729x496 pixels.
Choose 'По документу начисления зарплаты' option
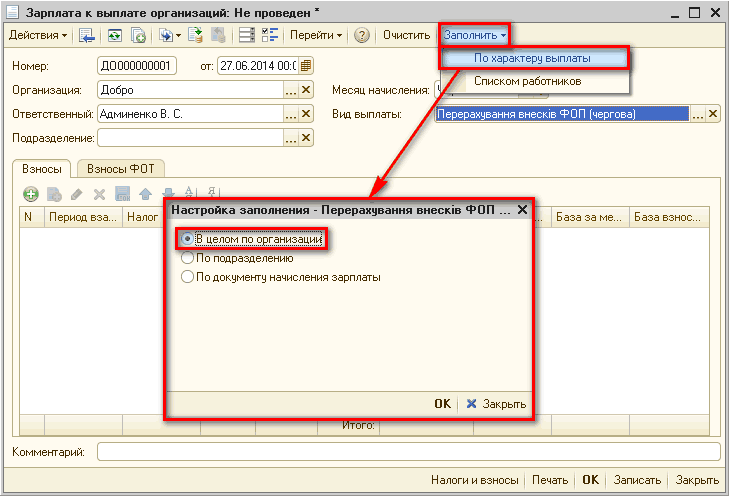[x=187, y=277]
